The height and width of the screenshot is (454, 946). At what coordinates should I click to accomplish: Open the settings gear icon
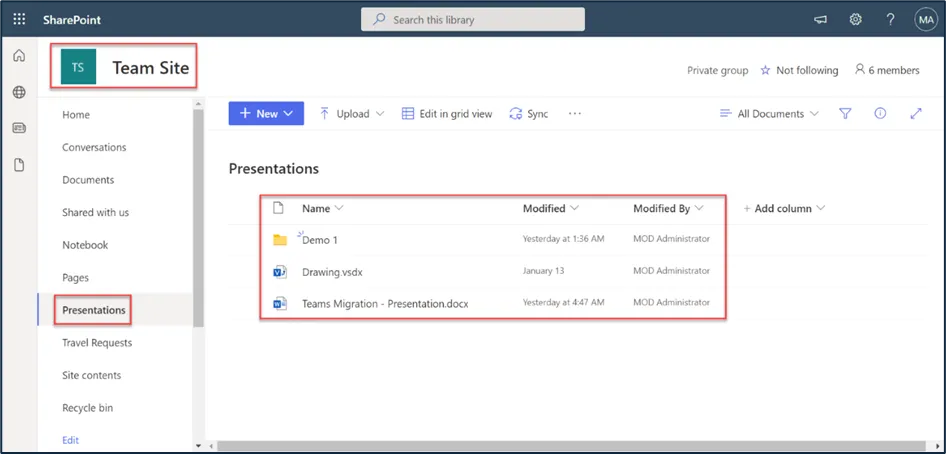click(856, 19)
